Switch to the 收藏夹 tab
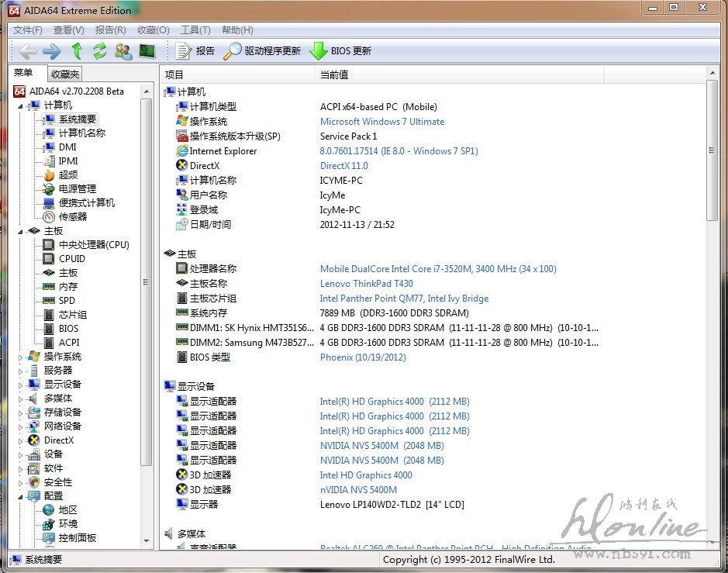This screenshot has width=728, height=573. click(64, 74)
